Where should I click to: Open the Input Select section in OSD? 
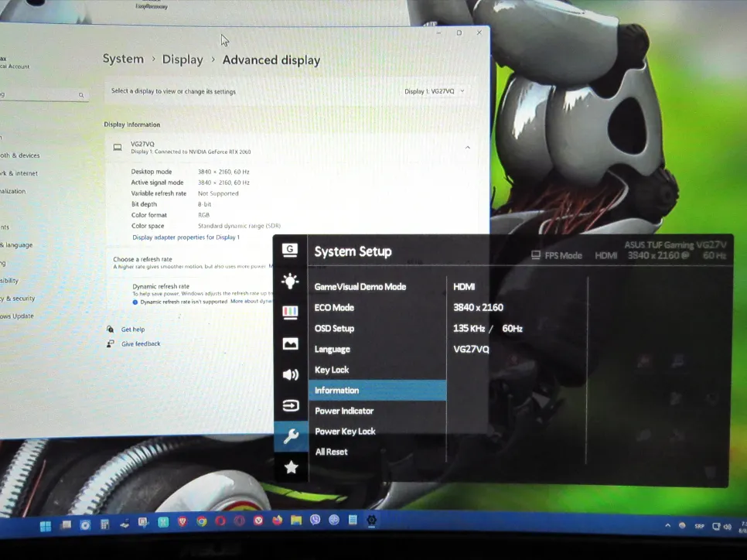pyautogui.click(x=291, y=405)
